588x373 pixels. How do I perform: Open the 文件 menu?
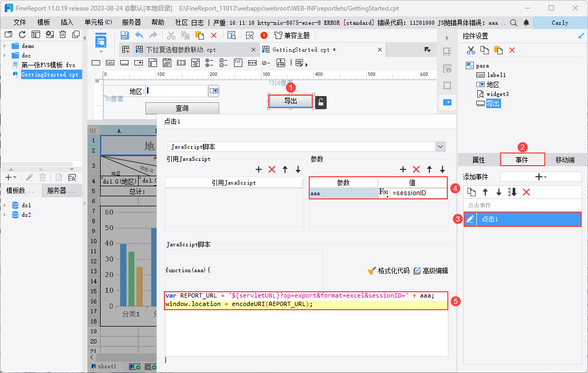[19, 23]
